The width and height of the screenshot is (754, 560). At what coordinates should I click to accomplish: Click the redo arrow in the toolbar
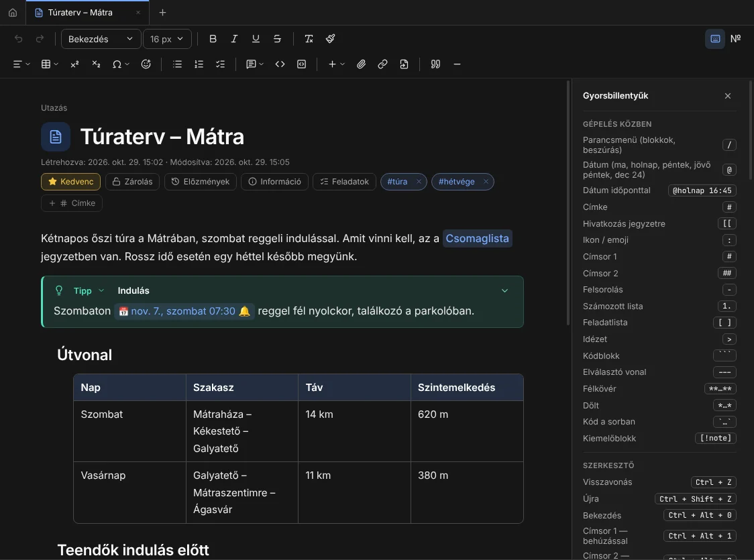tap(40, 39)
